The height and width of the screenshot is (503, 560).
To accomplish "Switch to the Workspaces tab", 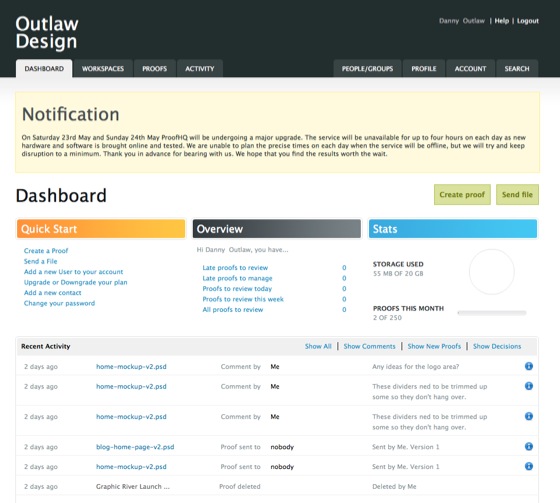I will (x=103, y=69).
